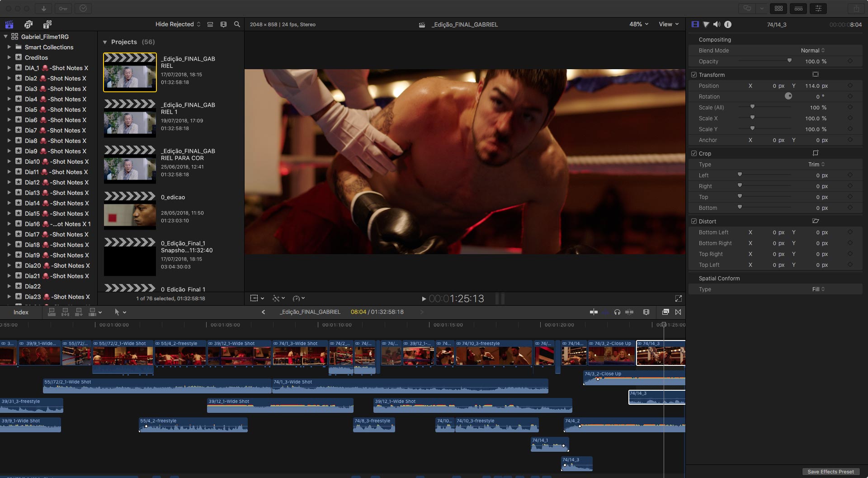
Task: Show the Video inspector tab
Action: [x=695, y=24]
